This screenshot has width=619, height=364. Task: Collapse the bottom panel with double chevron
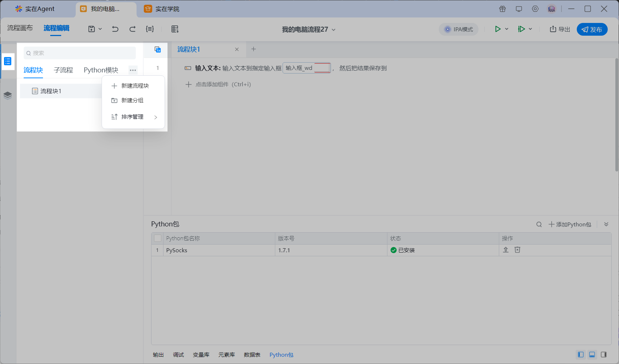[x=606, y=224]
